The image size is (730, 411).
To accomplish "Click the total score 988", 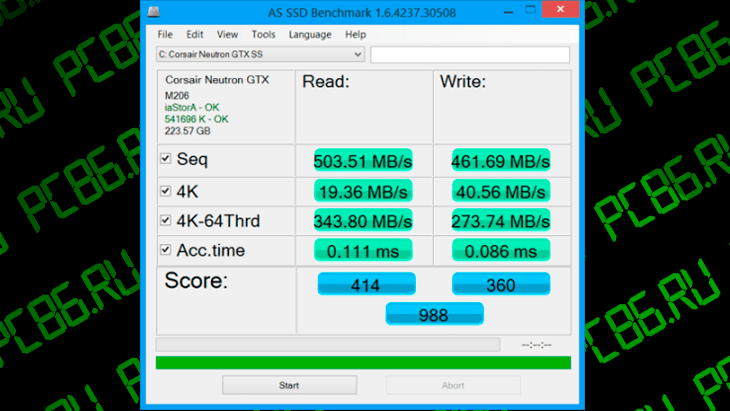I will pos(434,314).
